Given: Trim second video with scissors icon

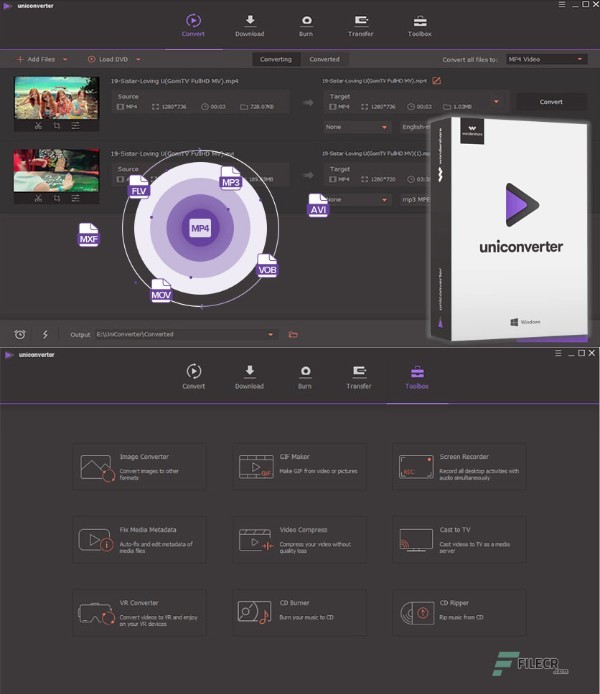Looking at the screenshot, I should coord(38,198).
